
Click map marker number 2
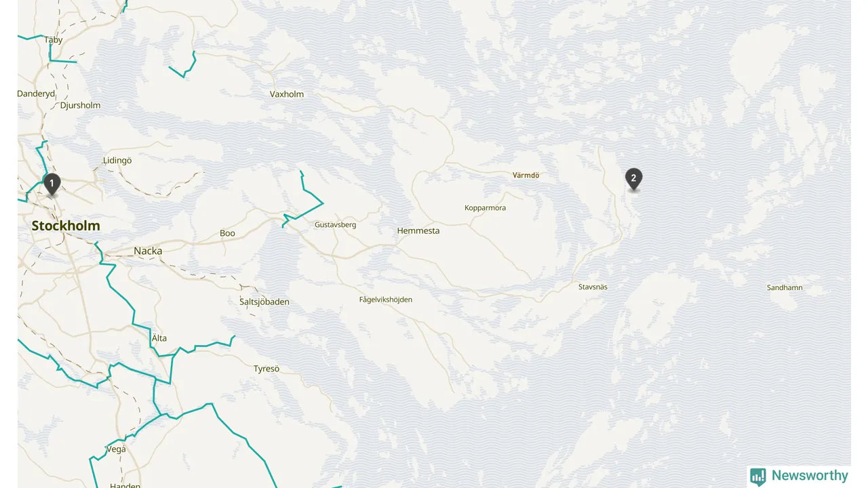(633, 180)
